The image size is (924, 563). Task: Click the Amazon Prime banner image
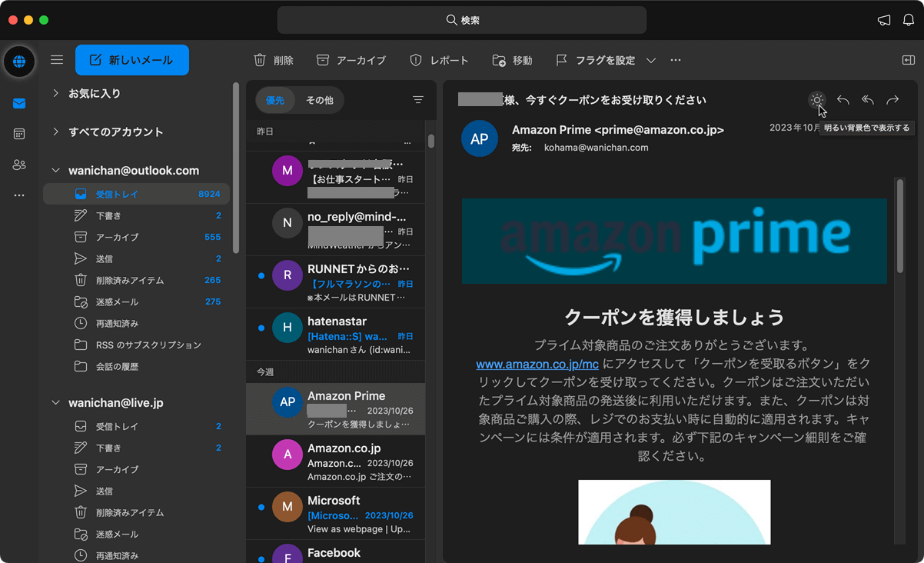click(674, 241)
